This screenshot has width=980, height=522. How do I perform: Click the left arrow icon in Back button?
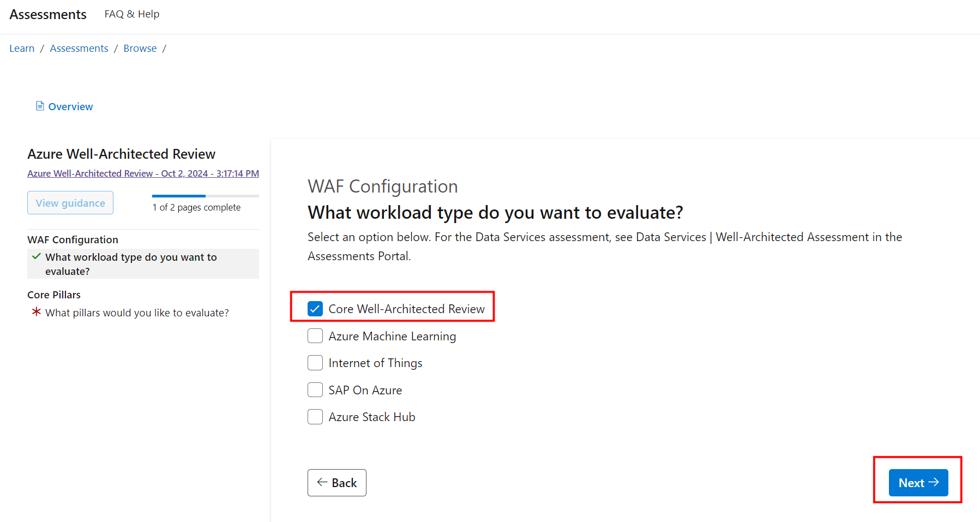pos(322,482)
